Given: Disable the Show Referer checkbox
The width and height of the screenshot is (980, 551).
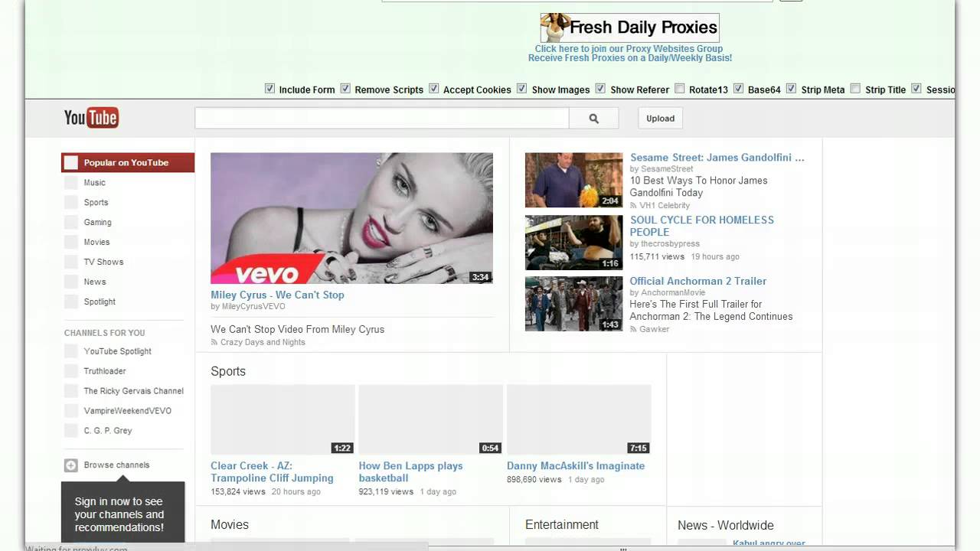Looking at the screenshot, I should [600, 89].
